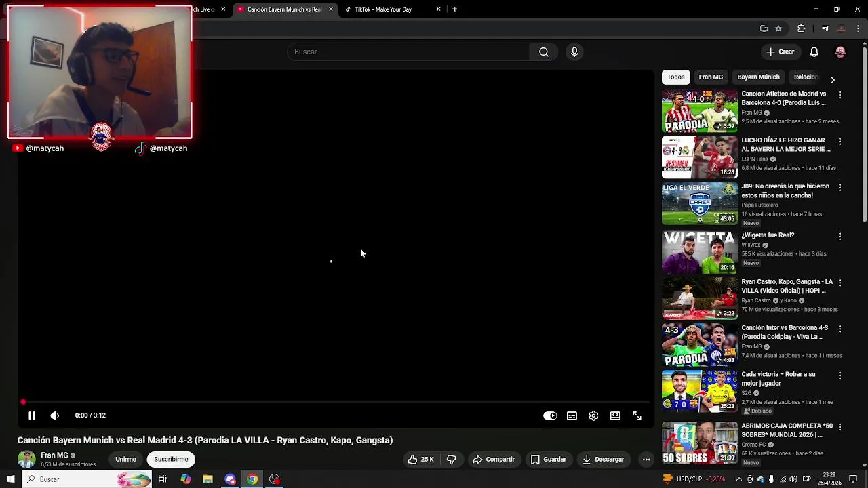Open options for Canción Atlético de Madrid video
868x488 pixels.
coord(840,95)
